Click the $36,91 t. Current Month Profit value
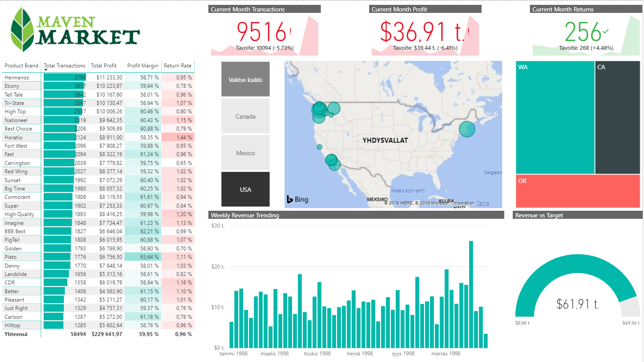This screenshot has width=644, height=362. click(422, 32)
